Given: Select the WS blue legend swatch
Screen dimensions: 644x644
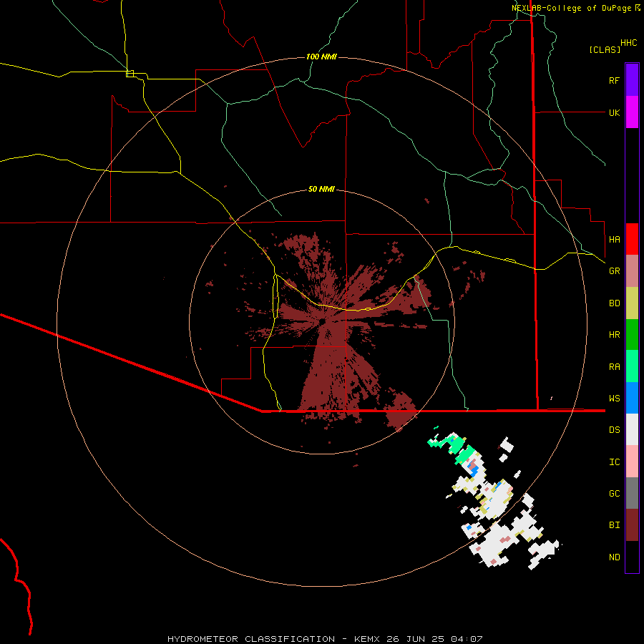Looking at the screenshot, I should 632,398.
